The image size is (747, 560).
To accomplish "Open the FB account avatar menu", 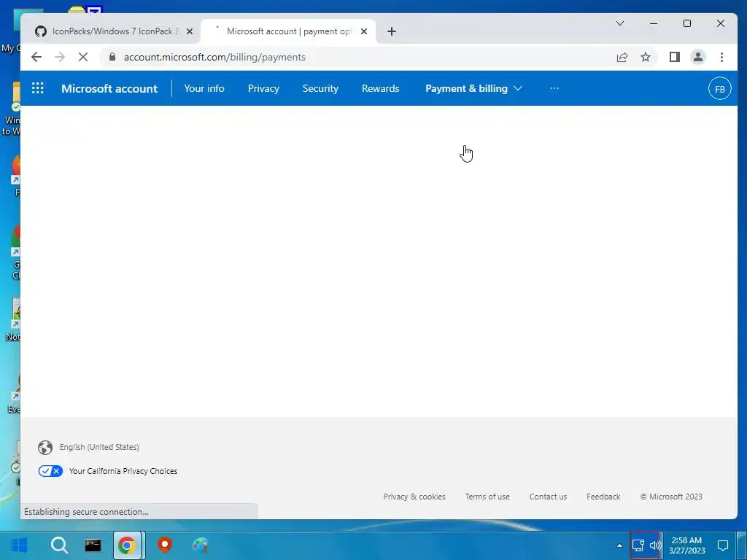I will 719,88.
